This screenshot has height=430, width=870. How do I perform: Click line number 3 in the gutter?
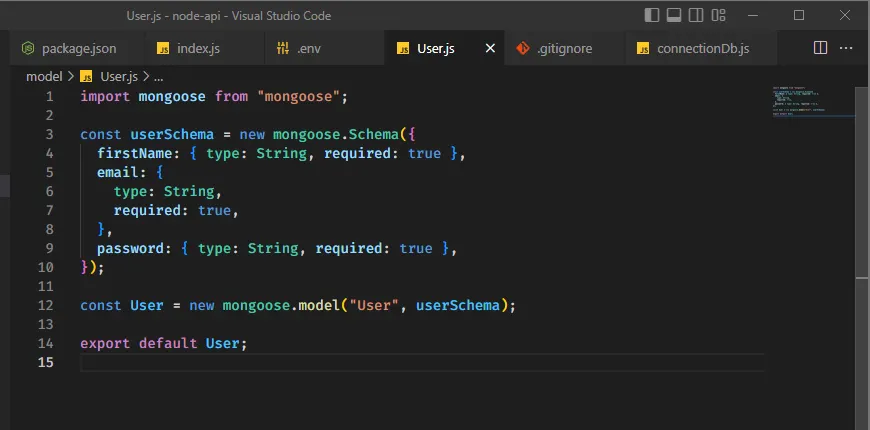50,134
